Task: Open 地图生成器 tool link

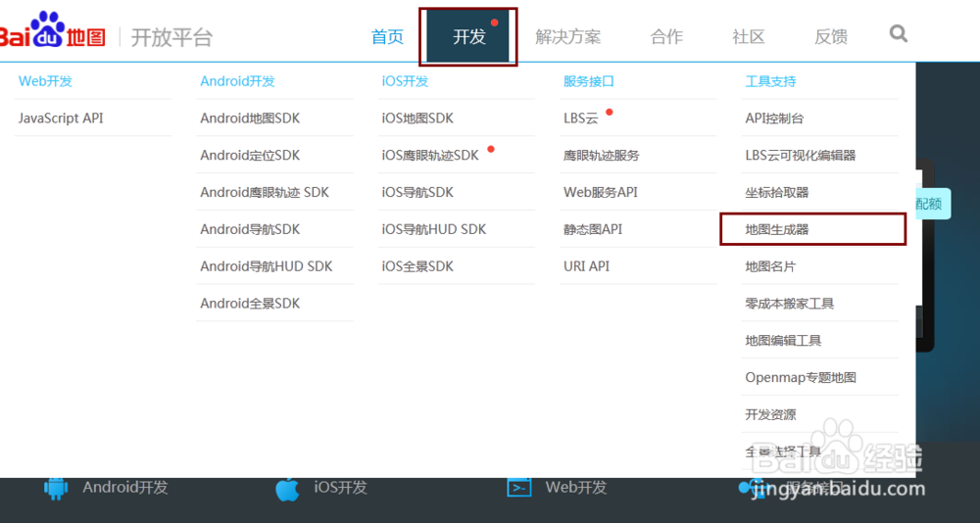Action: [x=777, y=229]
